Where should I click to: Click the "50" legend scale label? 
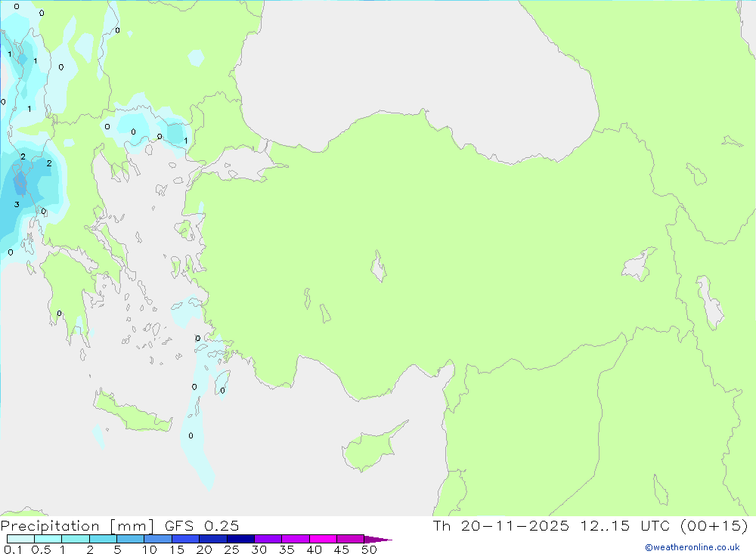tap(369, 549)
